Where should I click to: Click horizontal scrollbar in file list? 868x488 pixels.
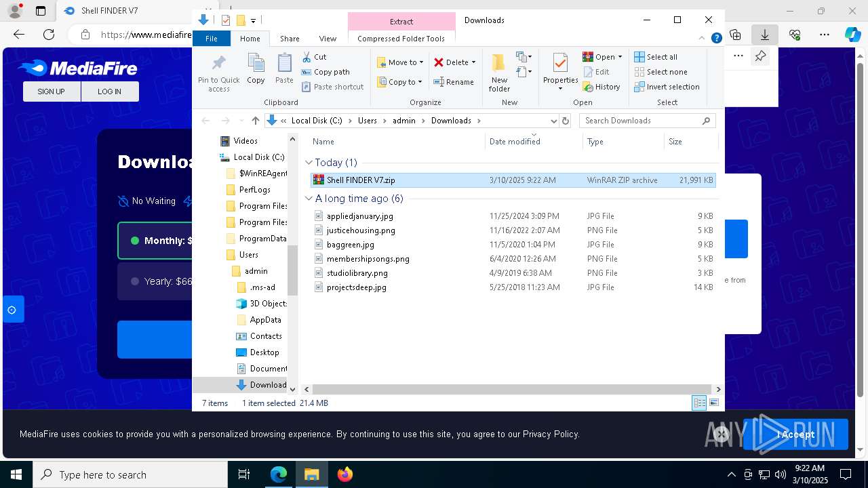click(513, 389)
